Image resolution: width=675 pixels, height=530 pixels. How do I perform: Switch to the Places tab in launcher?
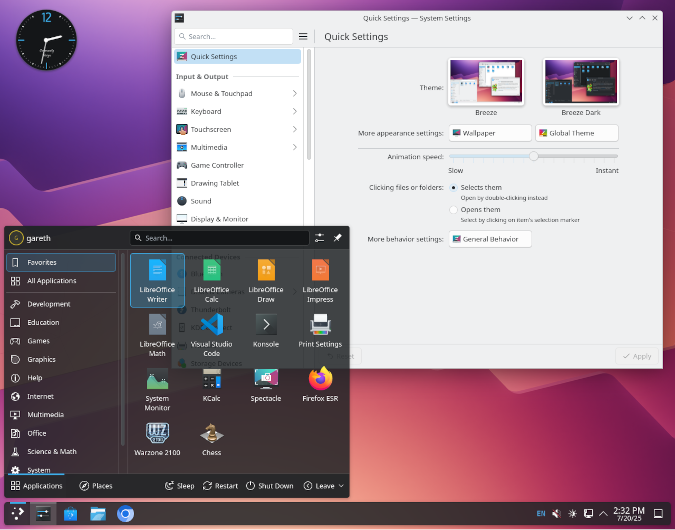[96, 486]
